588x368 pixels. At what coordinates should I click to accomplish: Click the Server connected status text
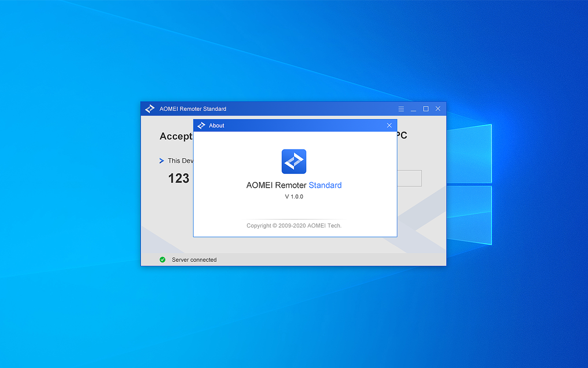194,260
